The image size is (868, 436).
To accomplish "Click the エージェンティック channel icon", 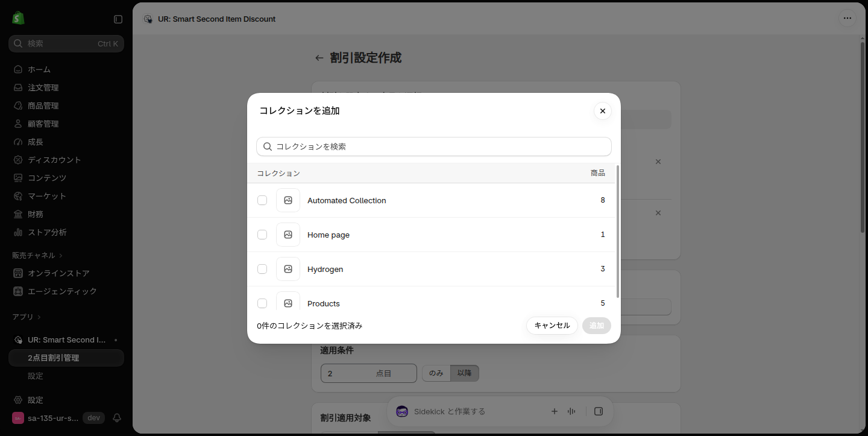I will tap(18, 291).
